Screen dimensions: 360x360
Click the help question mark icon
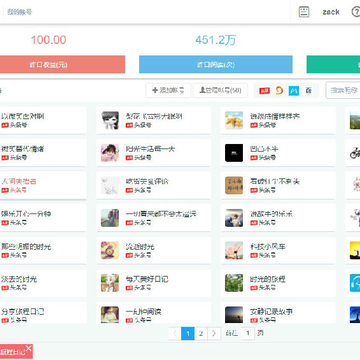[356, 12]
